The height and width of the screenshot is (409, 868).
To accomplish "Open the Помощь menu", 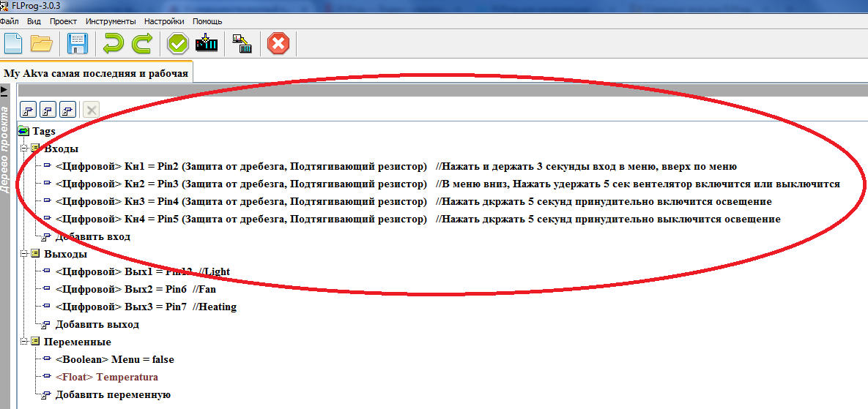I will tap(207, 21).
